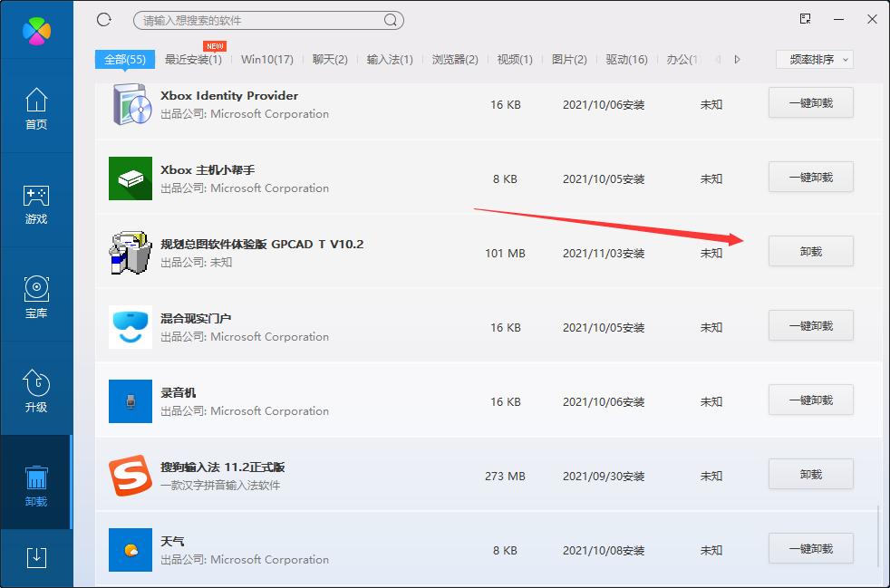Viewport: 890px width, 588px height.
Task: Select the 天气 name text
Action: click(172, 542)
